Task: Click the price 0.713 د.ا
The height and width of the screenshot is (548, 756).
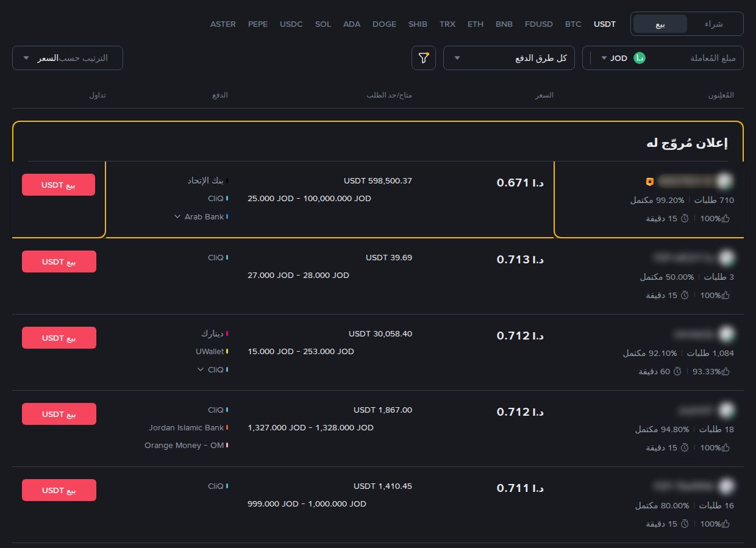Action: click(x=520, y=259)
